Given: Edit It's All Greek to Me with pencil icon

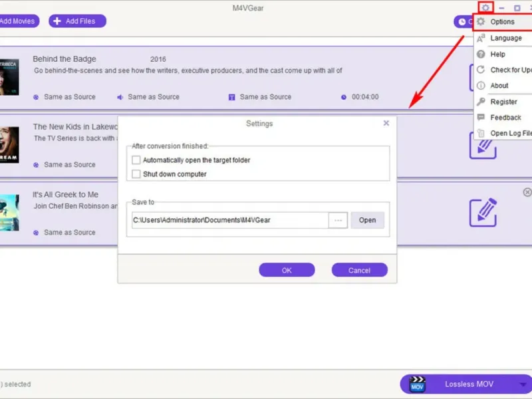Looking at the screenshot, I should coord(483,212).
